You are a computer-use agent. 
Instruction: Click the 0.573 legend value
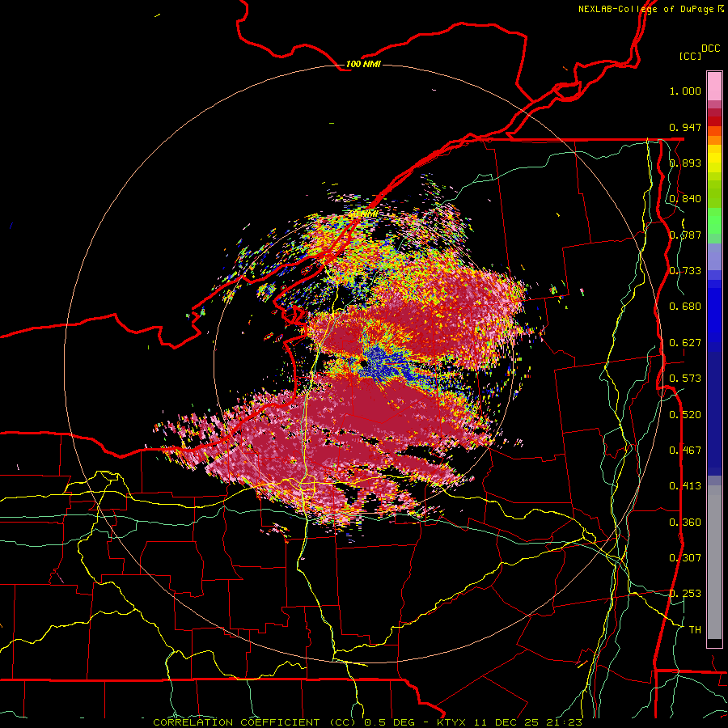685,379
